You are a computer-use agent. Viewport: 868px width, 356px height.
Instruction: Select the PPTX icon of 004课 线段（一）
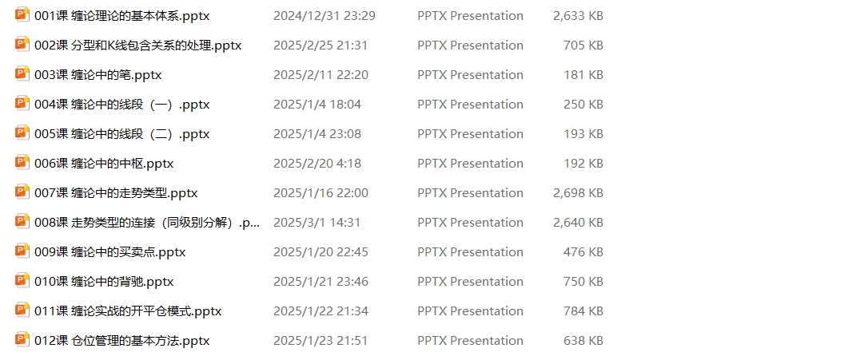click(x=22, y=104)
